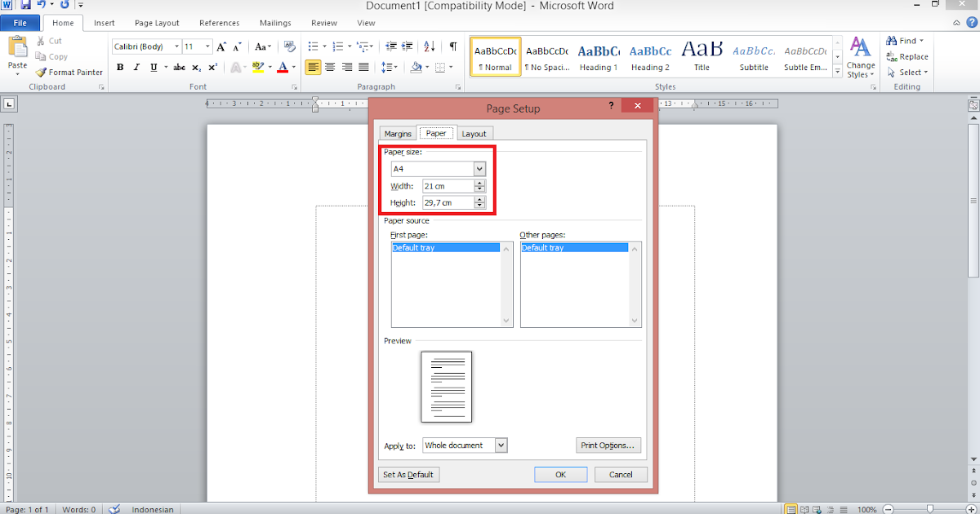
Task: Click Cancel in the Page Setup dialog
Action: pyautogui.click(x=621, y=474)
